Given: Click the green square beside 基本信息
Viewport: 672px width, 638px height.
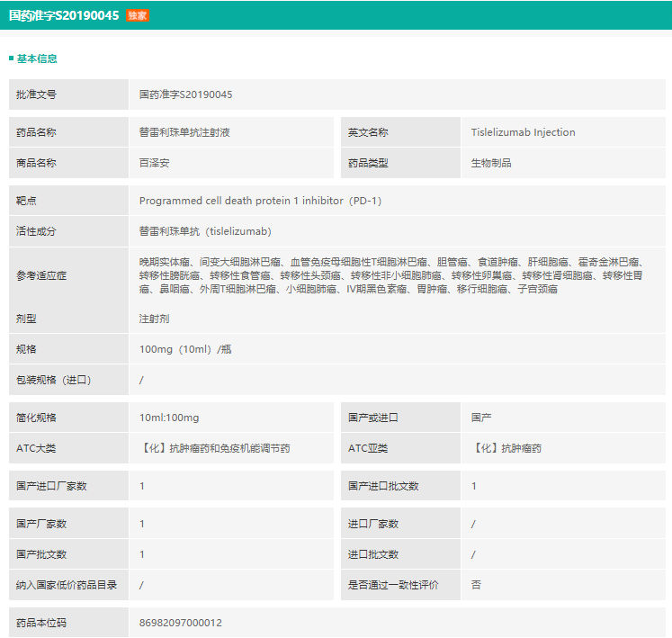Looking at the screenshot, I should [11, 58].
